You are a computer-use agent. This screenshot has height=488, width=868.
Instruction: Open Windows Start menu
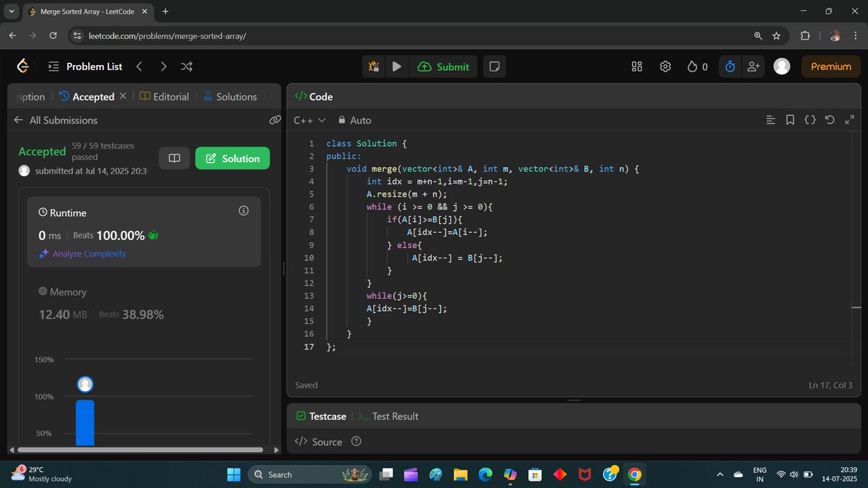234,474
